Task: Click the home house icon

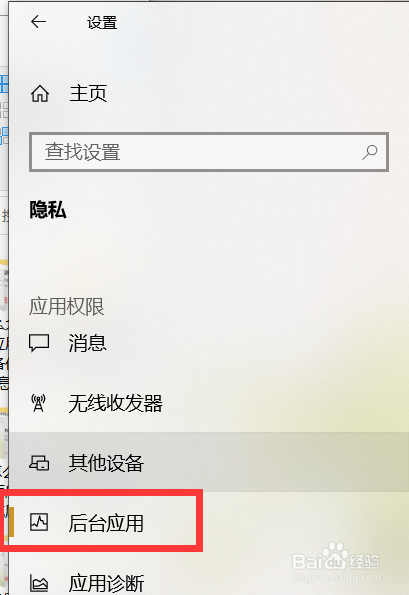Action: pyautogui.click(x=40, y=93)
